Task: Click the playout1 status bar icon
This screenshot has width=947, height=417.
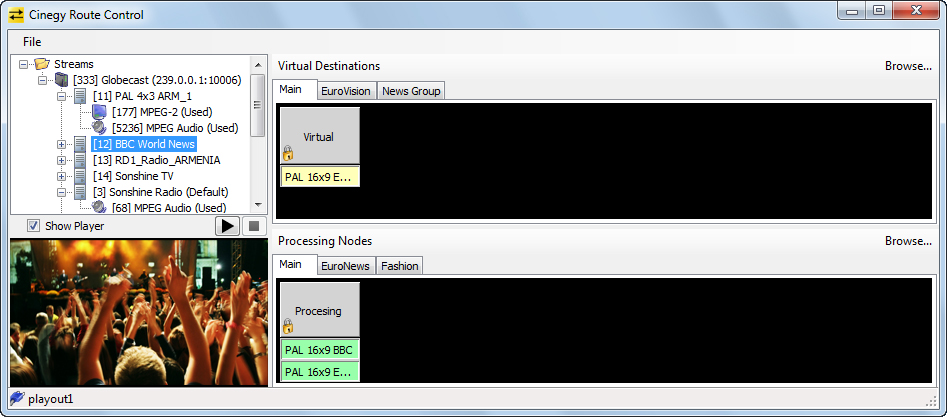Action: click(x=17, y=399)
